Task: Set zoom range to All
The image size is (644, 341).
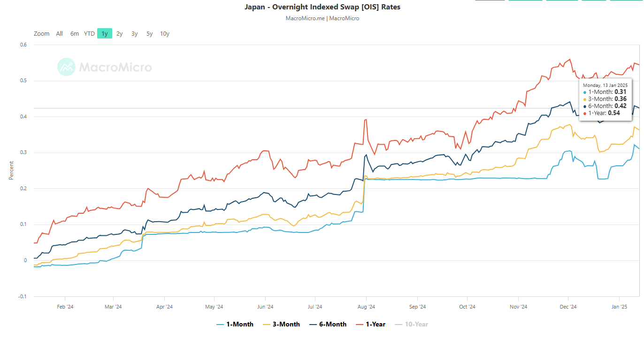Action: (x=59, y=33)
